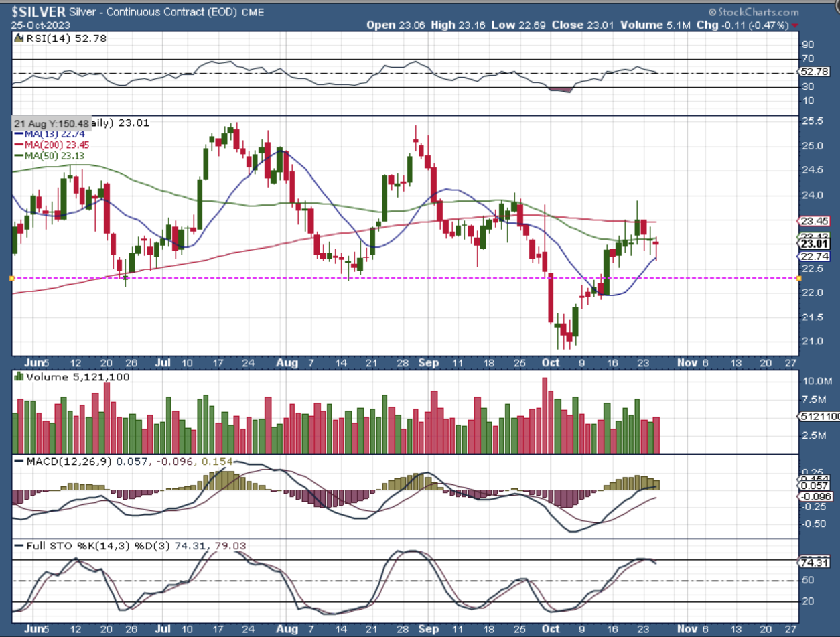Viewport: 840px width, 637px height.
Task: Click the tallest red volume bar in early October
Action: (545, 416)
